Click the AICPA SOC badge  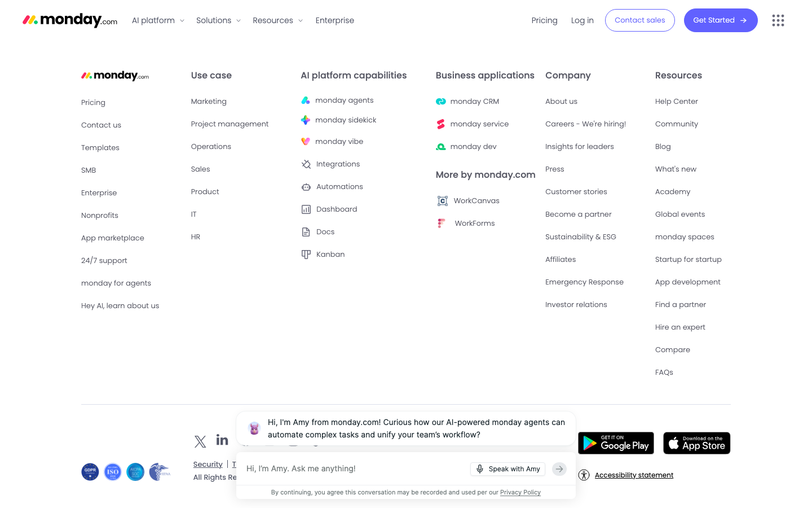pos(135,472)
